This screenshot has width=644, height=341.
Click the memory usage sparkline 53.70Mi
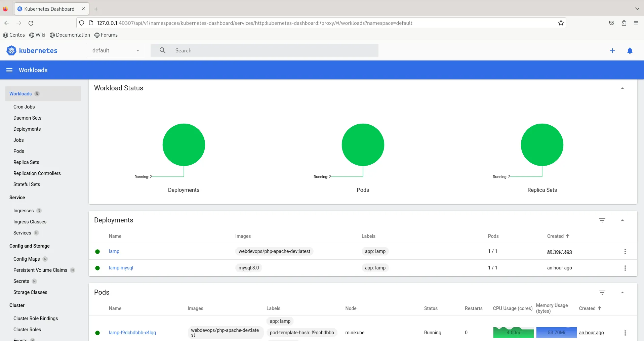coord(556,333)
